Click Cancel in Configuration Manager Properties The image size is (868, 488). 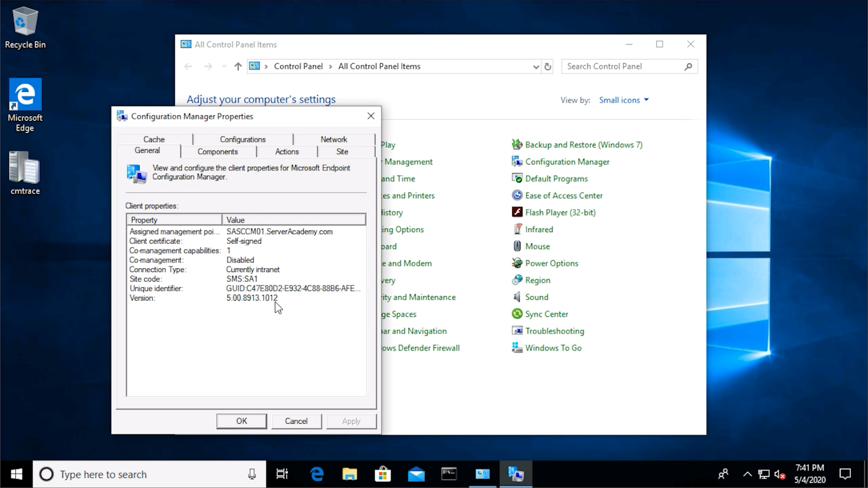pyautogui.click(x=296, y=421)
